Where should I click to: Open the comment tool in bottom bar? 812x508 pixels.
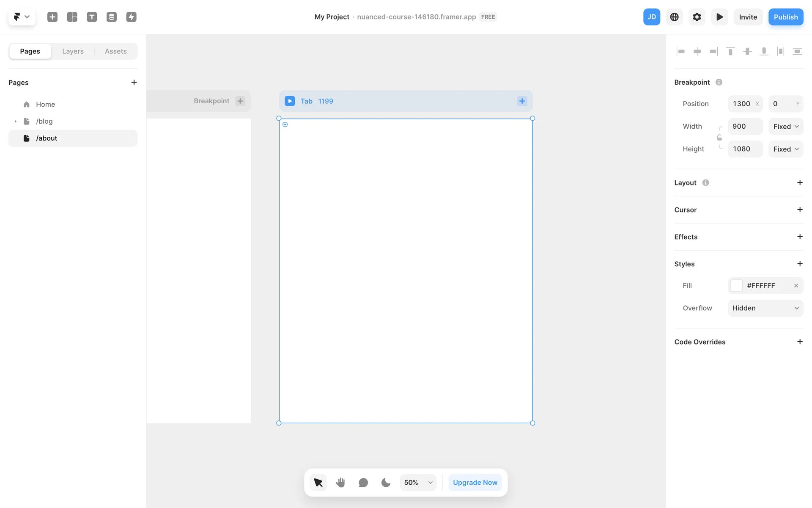(x=363, y=482)
